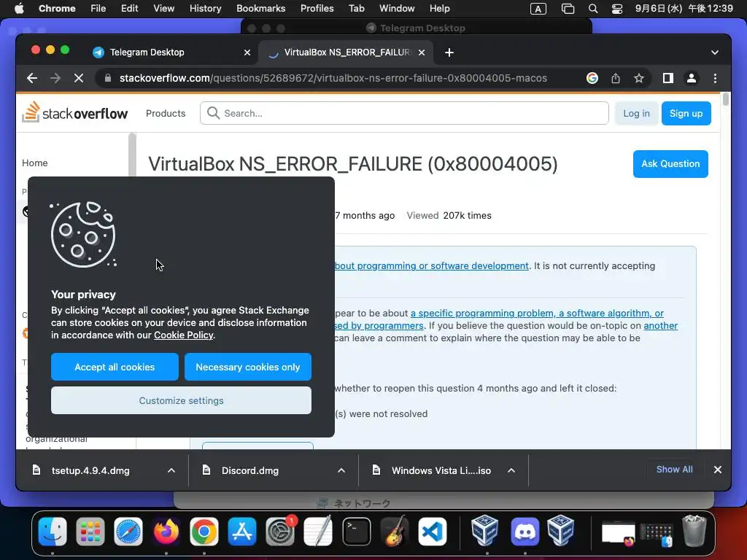Expand options for tsetup.4.9.4.dmg download
Image resolution: width=747 pixels, height=560 pixels.
[171, 470]
